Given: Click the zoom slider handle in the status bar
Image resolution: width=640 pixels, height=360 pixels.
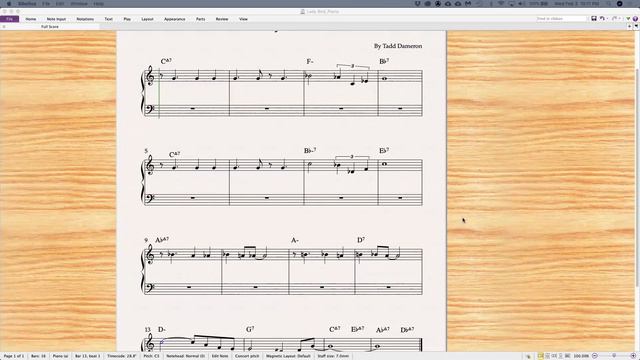Looking at the screenshot, I should click(x=614, y=356).
